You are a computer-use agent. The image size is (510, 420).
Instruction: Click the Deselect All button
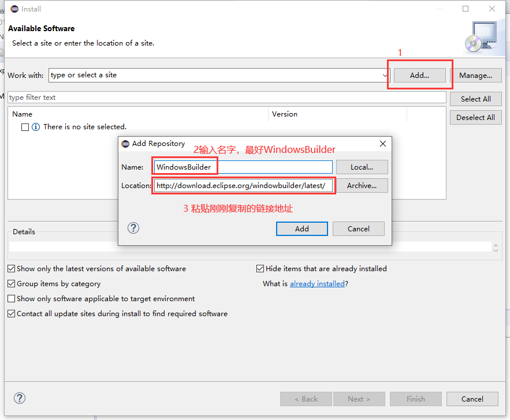pos(475,117)
